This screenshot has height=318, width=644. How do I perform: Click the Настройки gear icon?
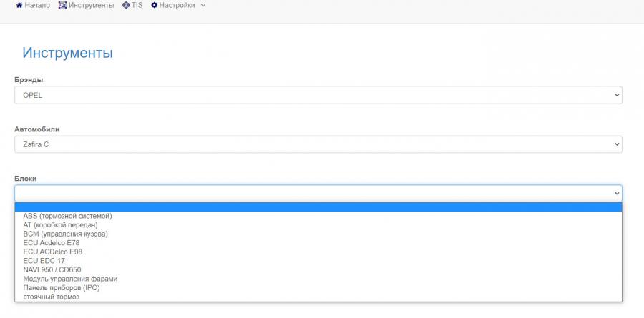click(155, 5)
